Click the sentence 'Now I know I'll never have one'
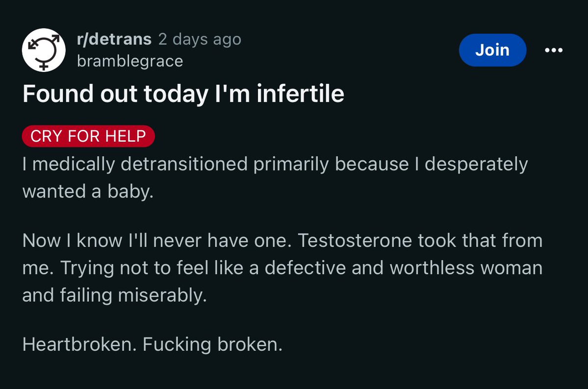Viewport: 588px width, 389px height. [x=157, y=241]
